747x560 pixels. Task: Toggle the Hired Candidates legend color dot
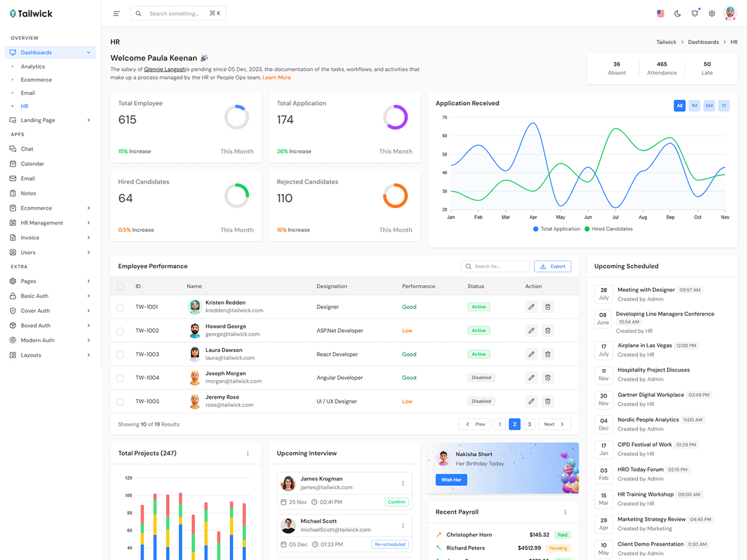[587, 229]
